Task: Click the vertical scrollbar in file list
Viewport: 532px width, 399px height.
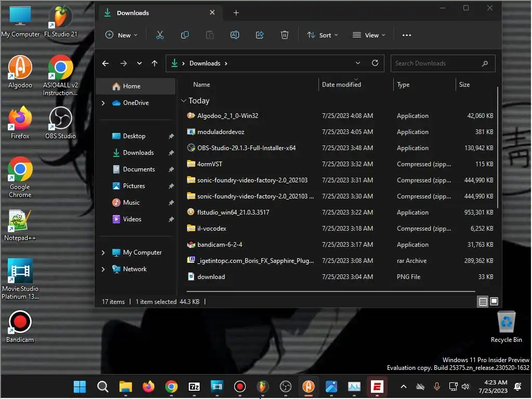Action: coord(497,148)
